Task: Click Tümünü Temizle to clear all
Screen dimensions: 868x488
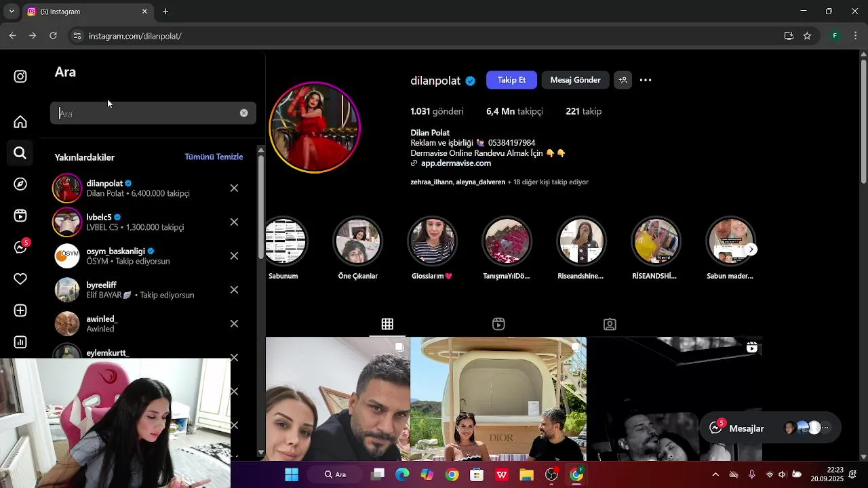Action: click(214, 157)
